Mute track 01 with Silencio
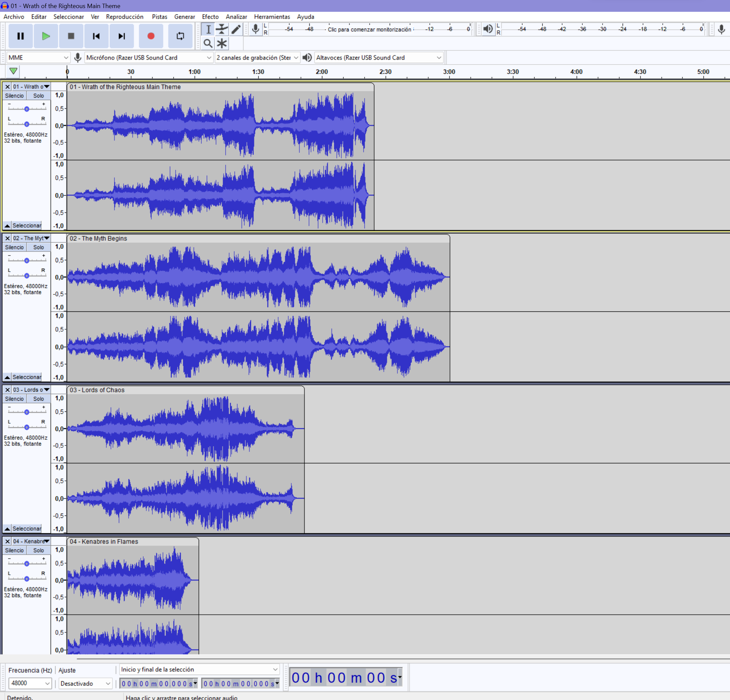The height and width of the screenshot is (700, 730). [x=14, y=96]
